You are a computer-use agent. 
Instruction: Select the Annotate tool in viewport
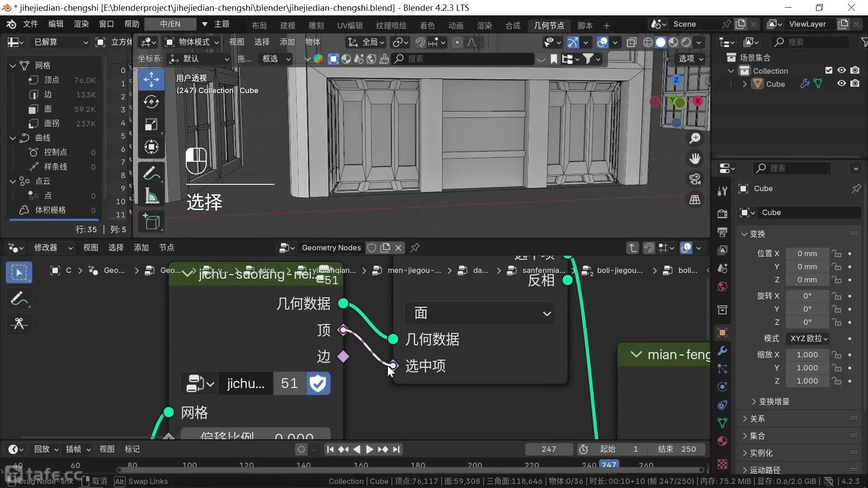point(151,173)
